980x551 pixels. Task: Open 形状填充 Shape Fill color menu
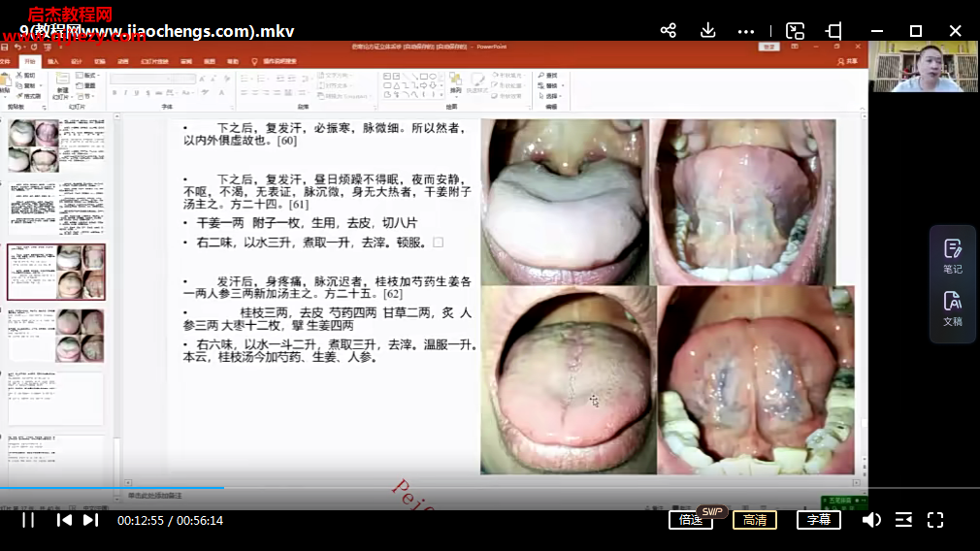click(x=507, y=75)
